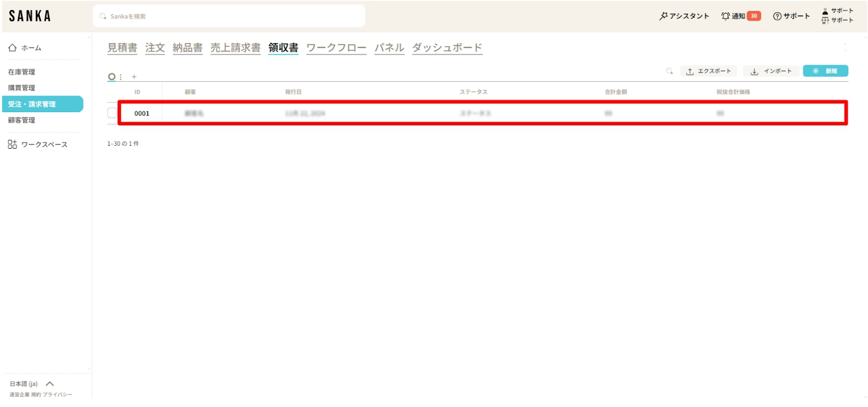Click the SANKA logo
Screen dimensions: 868x407
click(30, 16)
